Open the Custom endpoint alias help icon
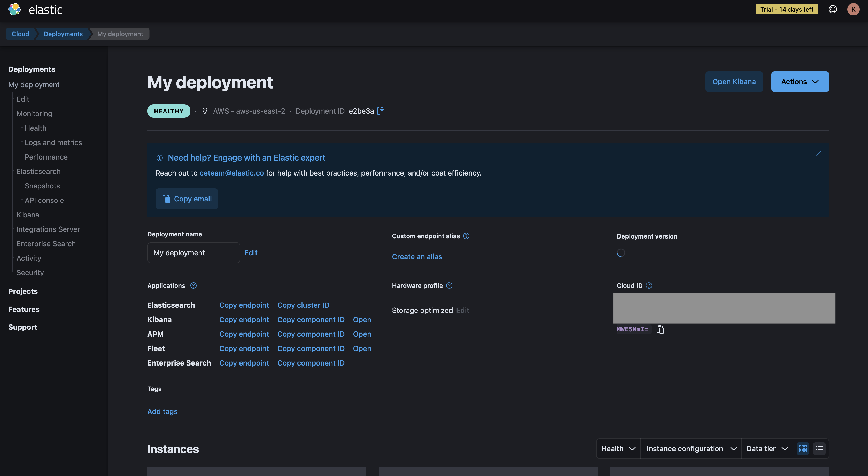 466,236
